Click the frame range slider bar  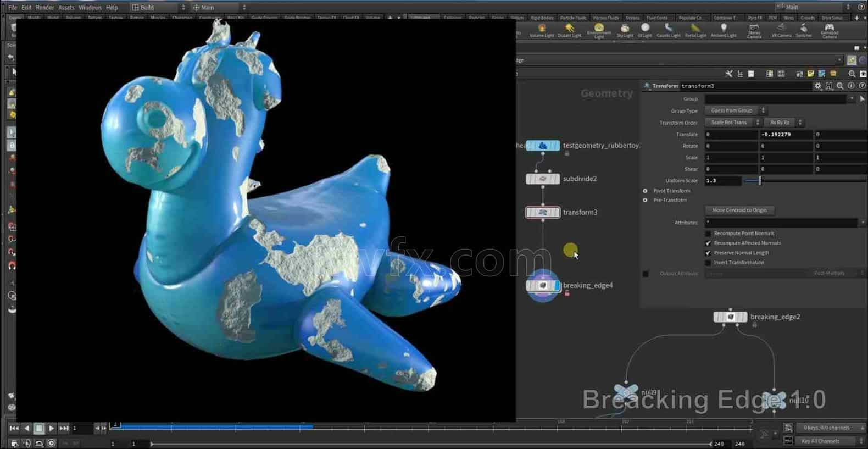click(x=430, y=444)
